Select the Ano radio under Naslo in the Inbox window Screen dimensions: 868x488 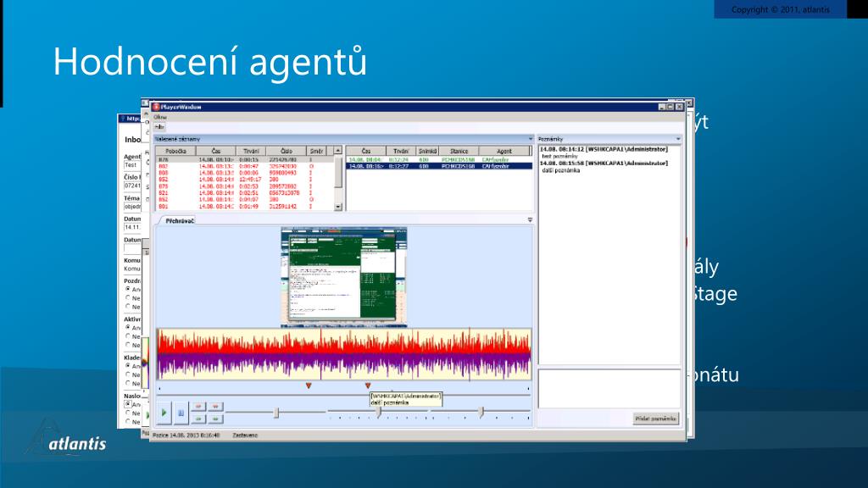click(x=128, y=404)
